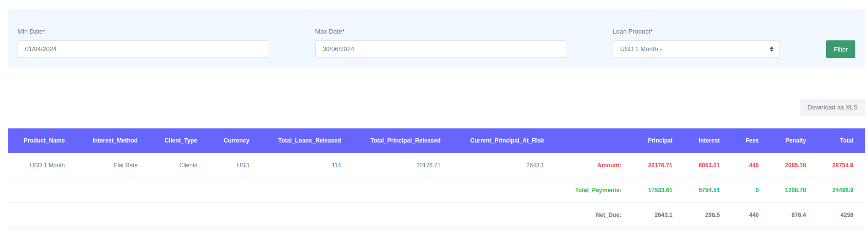868x233 pixels.
Task: Open the Loan Product dropdown
Action: 695,49
